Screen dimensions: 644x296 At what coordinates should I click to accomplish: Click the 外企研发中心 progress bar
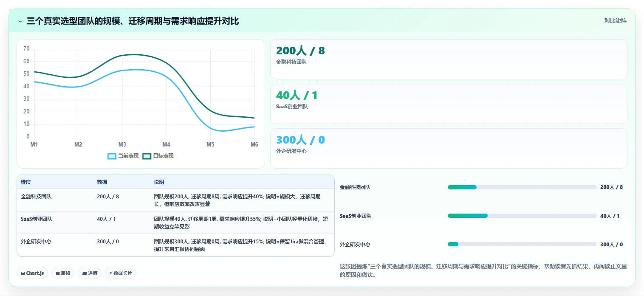[522, 244]
